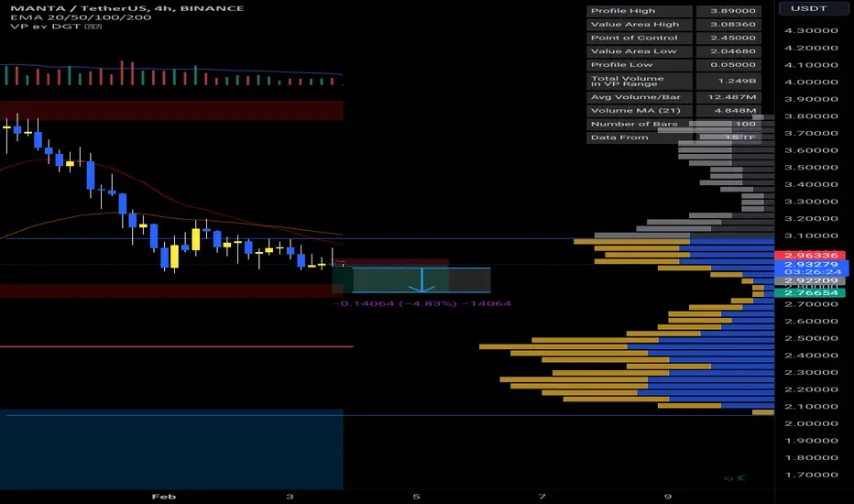854x504 pixels.
Task: Click the Avg Volume/Bar label
Action: pos(640,97)
